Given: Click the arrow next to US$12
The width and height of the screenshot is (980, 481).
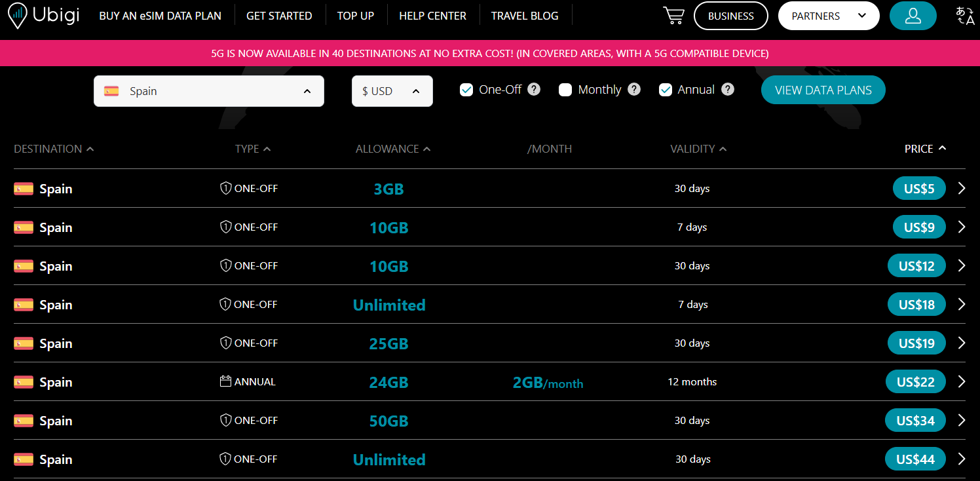Looking at the screenshot, I should pyautogui.click(x=961, y=266).
